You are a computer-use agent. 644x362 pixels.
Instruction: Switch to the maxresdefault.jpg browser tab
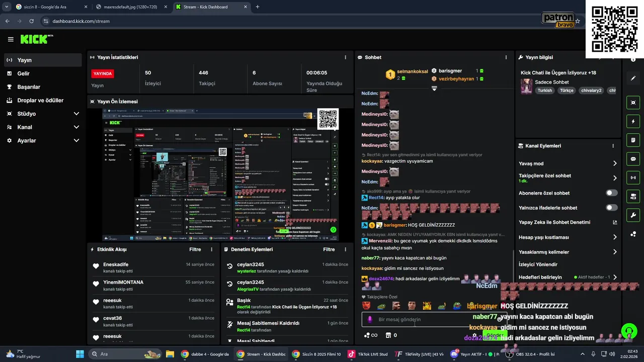131,7
